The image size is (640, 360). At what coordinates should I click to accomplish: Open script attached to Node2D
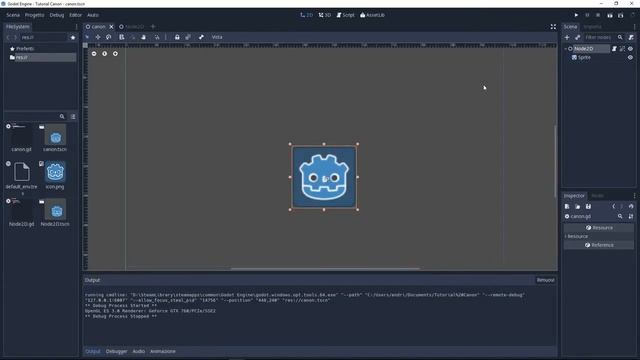[614, 49]
